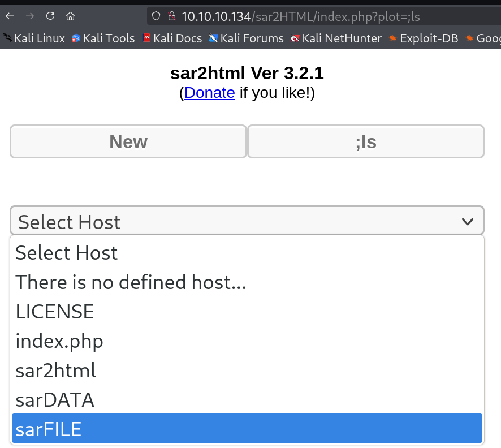Collapse the Select Host dropdown
Screen dimensions: 501x448
click(x=247, y=221)
